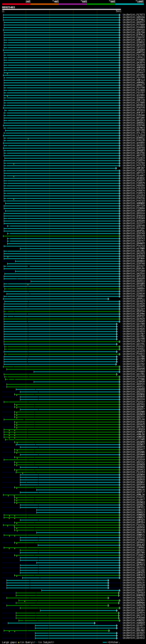Screen dimensions: 146x644
Task: Click the UniRef100_B3H5S2 label
Action: coord(133,138)
